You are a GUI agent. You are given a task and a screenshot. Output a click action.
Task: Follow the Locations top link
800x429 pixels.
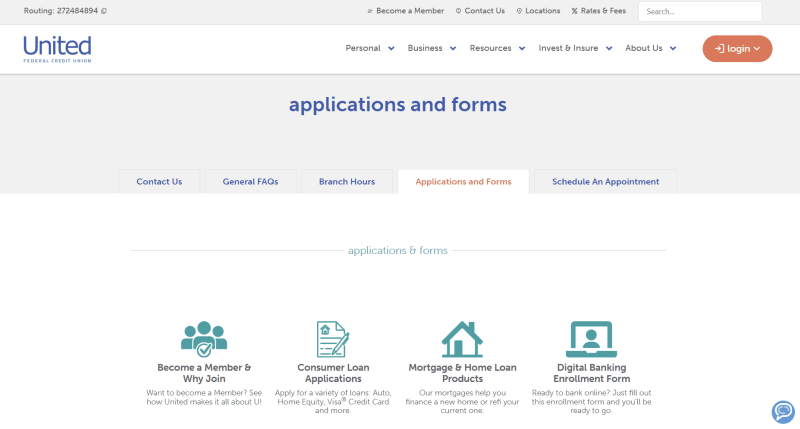pos(542,11)
